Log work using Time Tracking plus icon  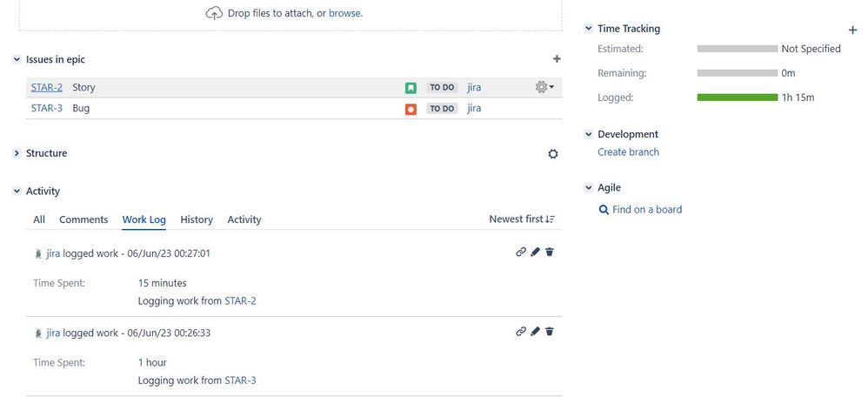click(852, 30)
